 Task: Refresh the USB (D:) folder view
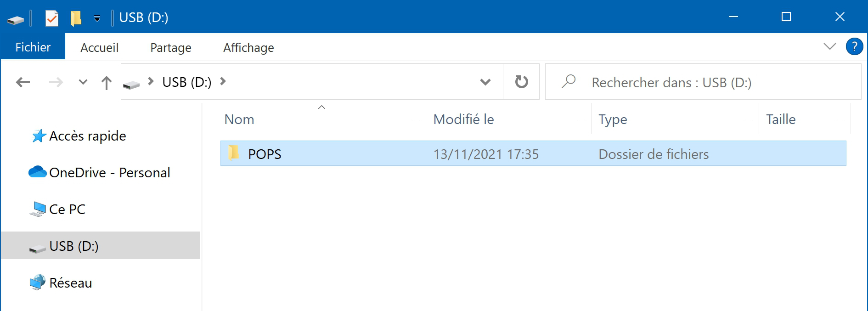[x=521, y=82]
